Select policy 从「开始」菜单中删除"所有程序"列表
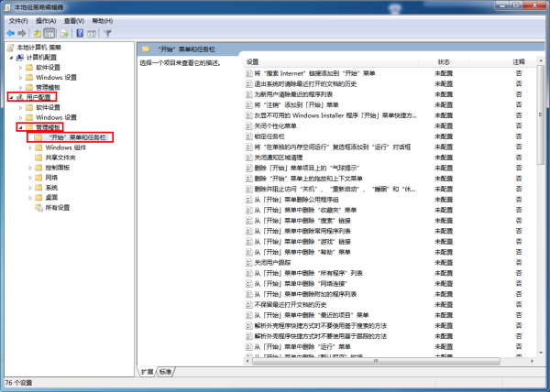Image resolution: width=550 pixels, height=392 pixels. point(308,273)
